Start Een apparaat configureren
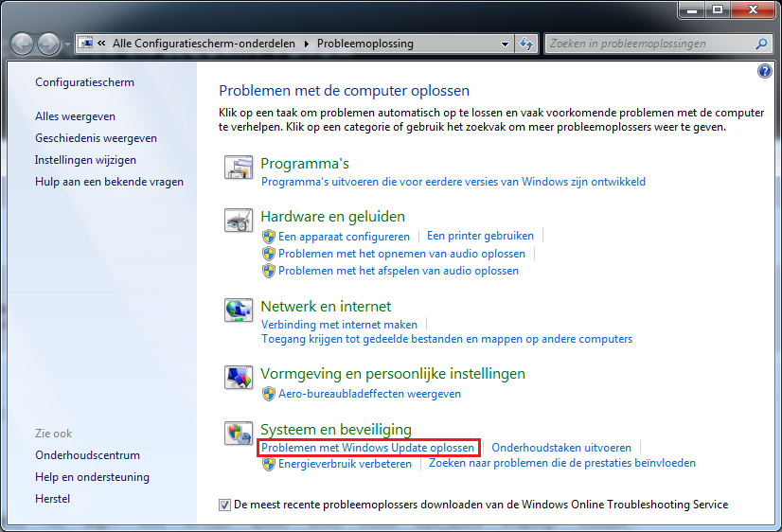Image resolution: width=782 pixels, height=532 pixels. 344,237
